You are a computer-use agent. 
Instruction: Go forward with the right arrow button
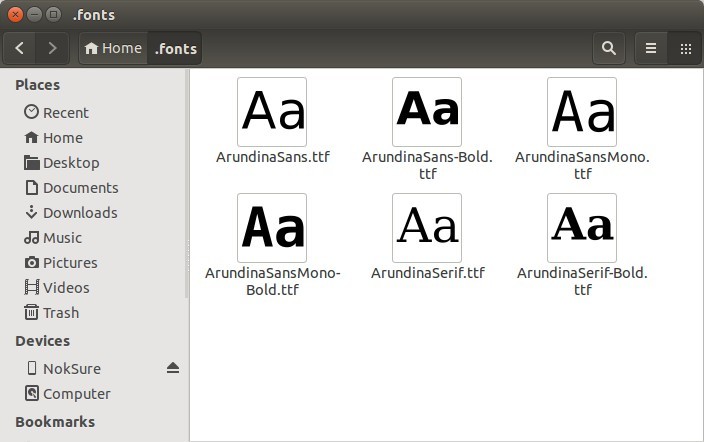52,48
